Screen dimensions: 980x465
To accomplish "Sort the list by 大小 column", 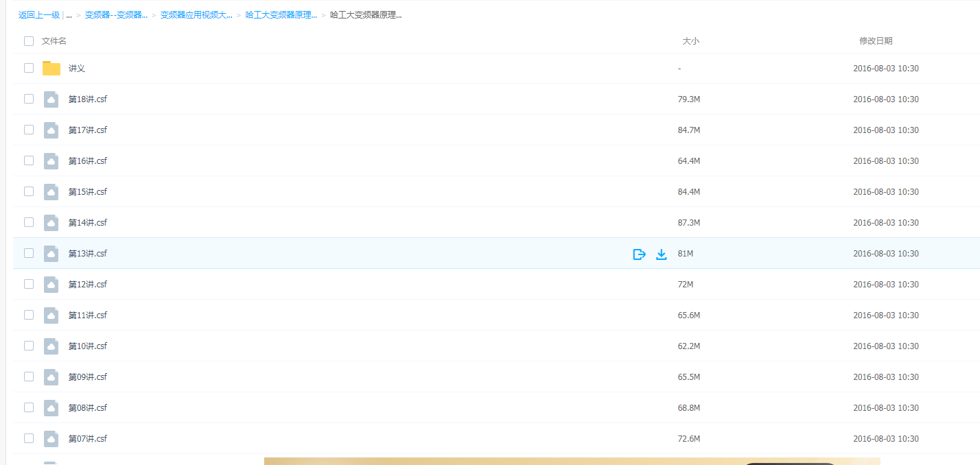I will click(690, 41).
